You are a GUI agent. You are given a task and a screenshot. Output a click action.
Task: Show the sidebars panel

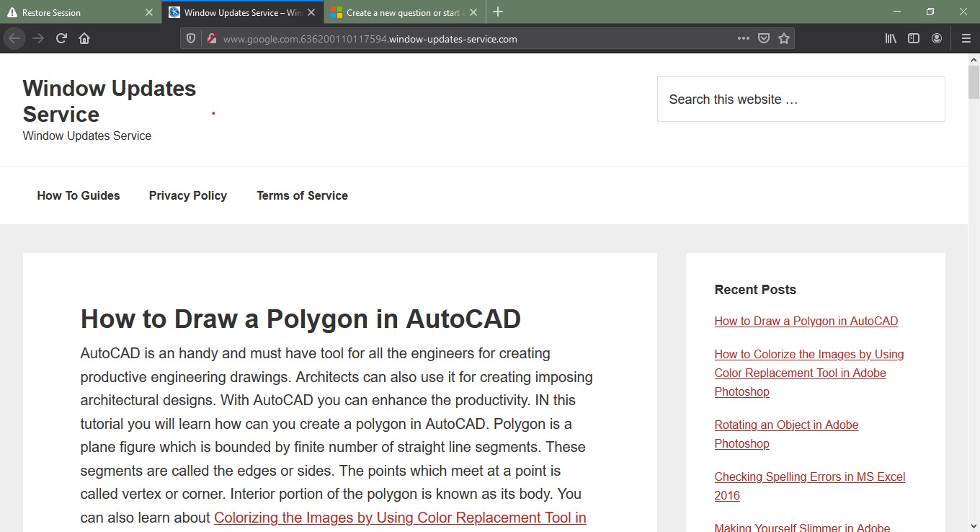(x=914, y=38)
